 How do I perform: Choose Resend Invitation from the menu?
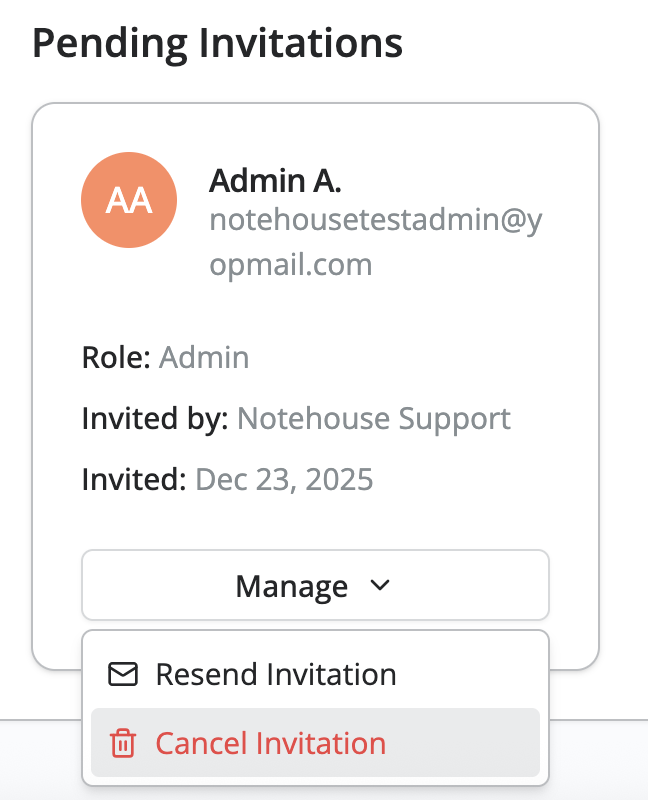pyautogui.click(x=275, y=674)
